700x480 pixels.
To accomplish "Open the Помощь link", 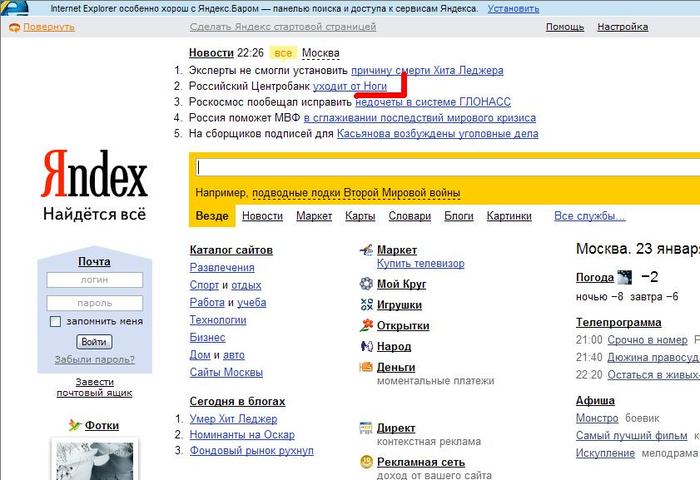I will (565, 27).
